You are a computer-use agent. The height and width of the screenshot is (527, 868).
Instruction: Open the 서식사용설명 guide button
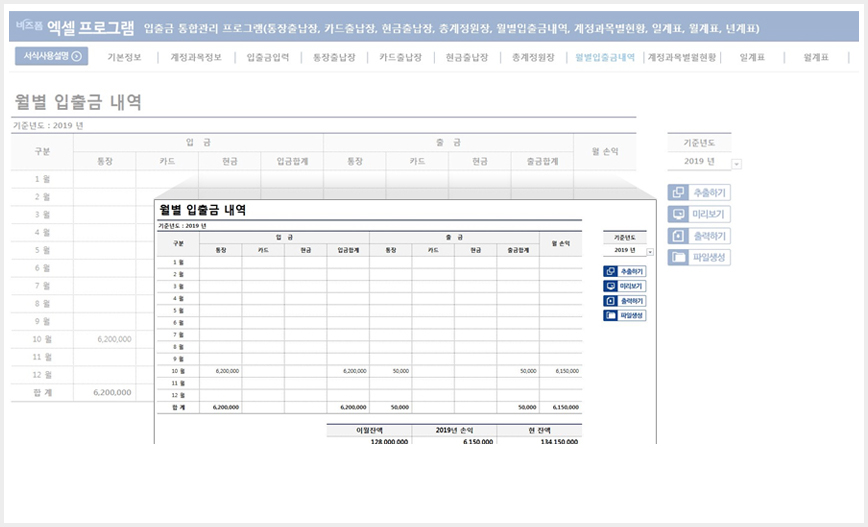pos(51,56)
